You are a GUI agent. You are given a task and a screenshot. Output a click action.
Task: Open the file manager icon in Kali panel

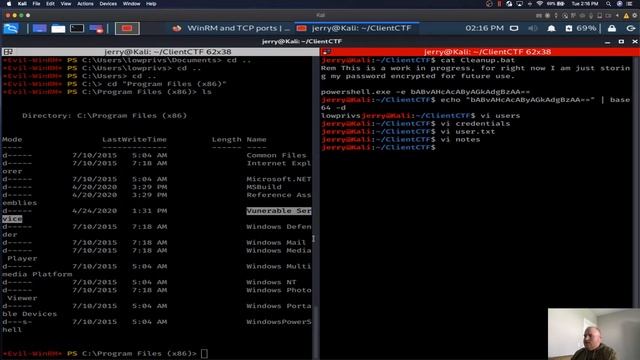click(58, 28)
